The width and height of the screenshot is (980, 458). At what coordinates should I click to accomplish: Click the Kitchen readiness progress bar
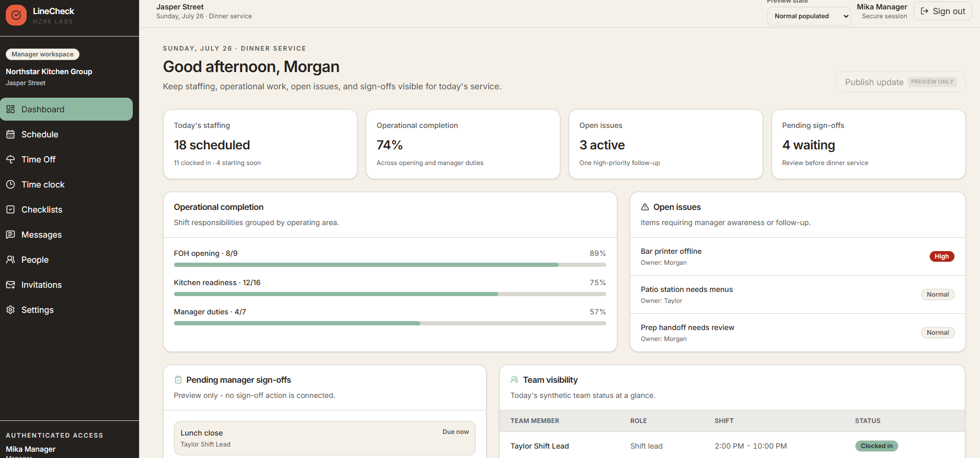(x=390, y=294)
